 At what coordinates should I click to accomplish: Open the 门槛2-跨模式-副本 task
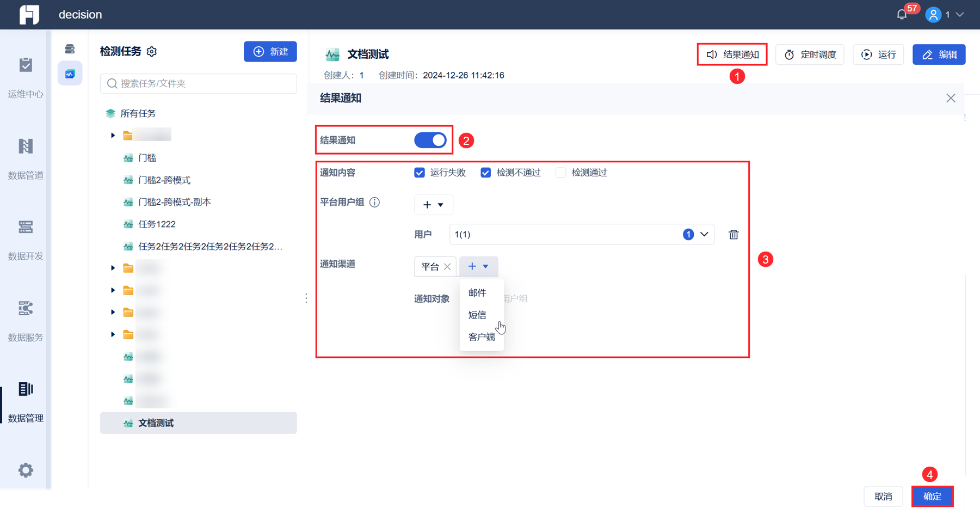(x=175, y=202)
